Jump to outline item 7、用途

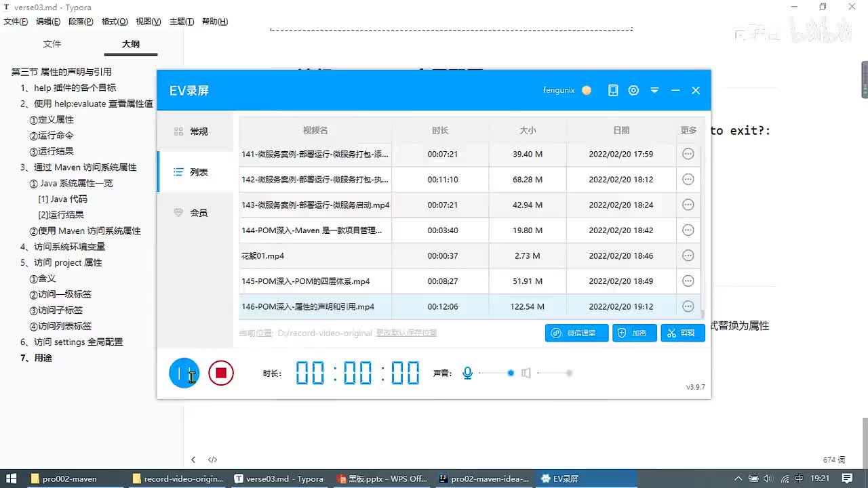(37, 357)
